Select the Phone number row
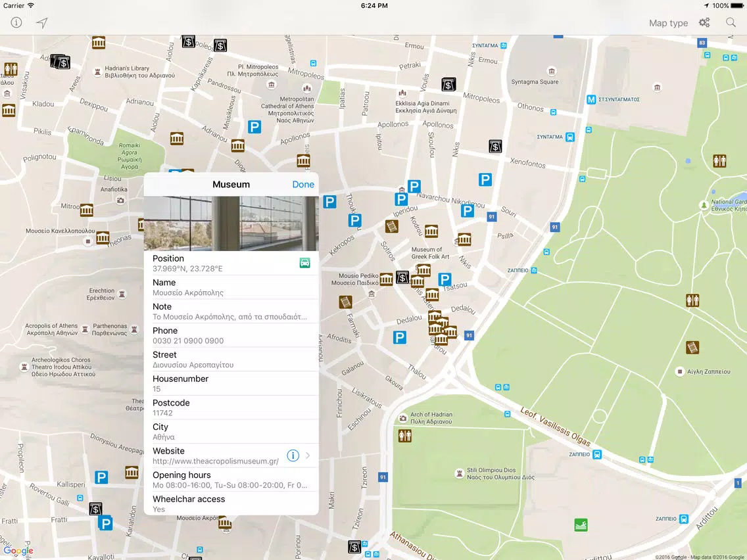The image size is (747, 560). pos(231,335)
